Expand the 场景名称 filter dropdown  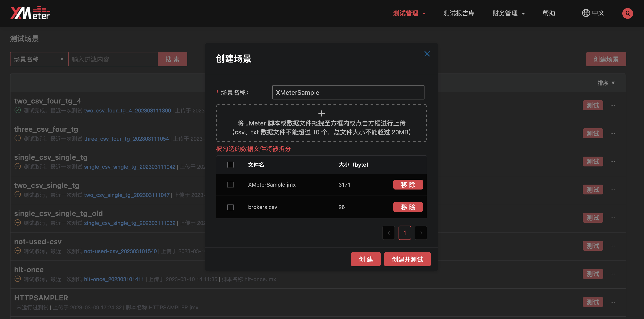click(x=39, y=59)
